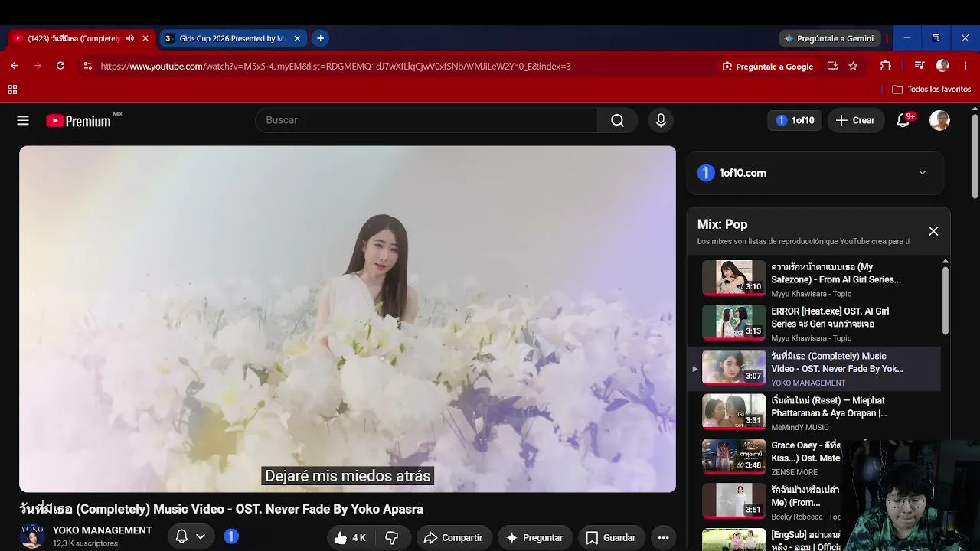Dislike the video with thumbs-down
This screenshot has width=980, height=551.
tap(392, 538)
